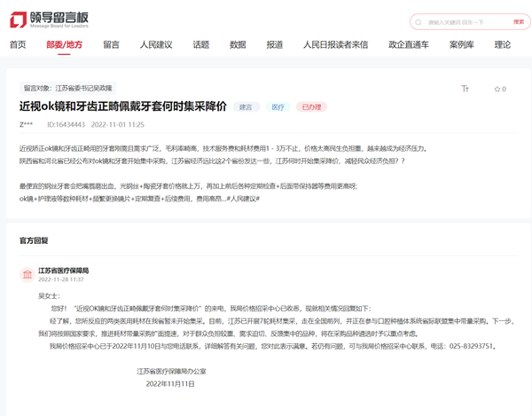532x416 pixels.
Task: Click the 医疗 tag
Action: pyautogui.click(x=278, y=107)
